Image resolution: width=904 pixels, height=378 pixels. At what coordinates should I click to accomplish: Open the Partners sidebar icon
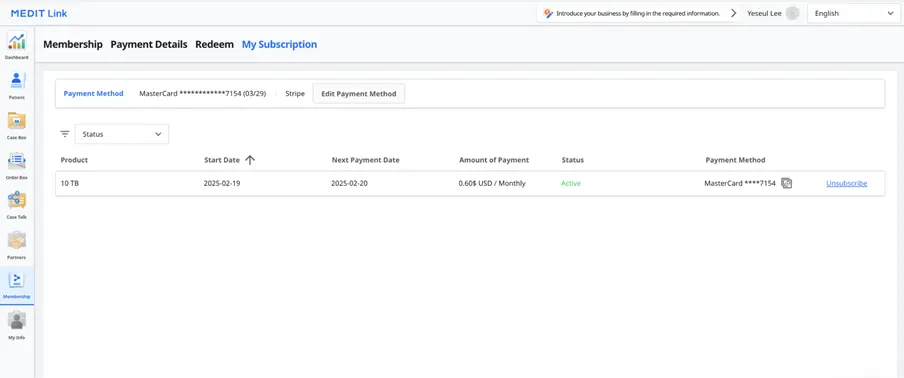(17, 240)
